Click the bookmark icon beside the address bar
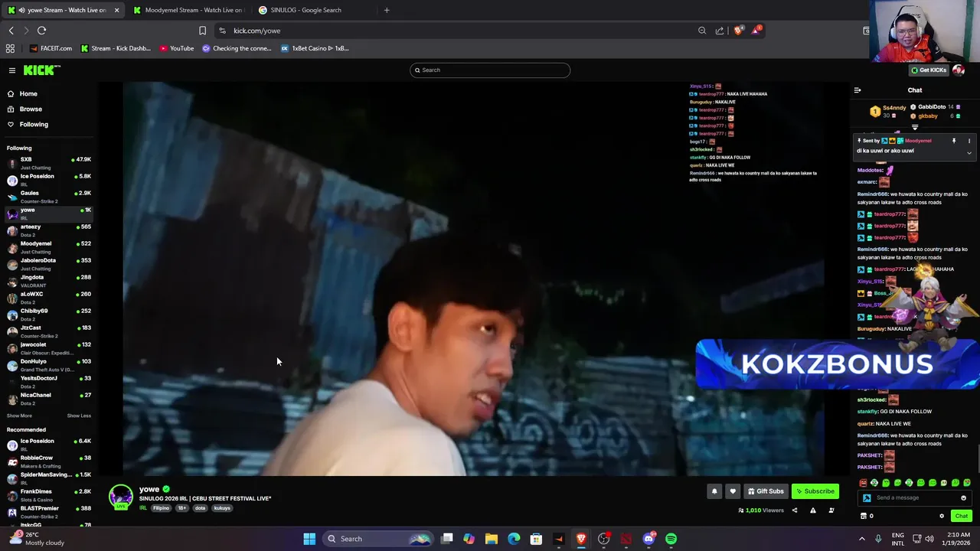The height and width of the screenshot is (551, 980). [202, 31]
